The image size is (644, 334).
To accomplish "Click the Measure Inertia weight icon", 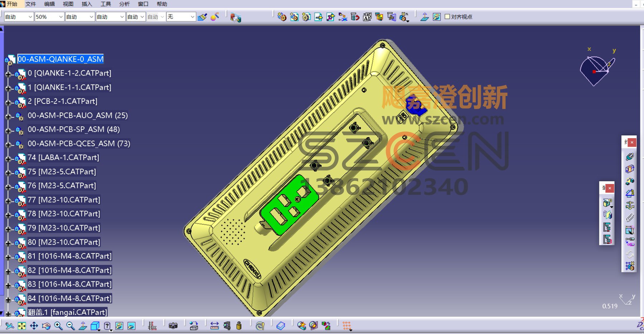I will (x=239, y=325).
